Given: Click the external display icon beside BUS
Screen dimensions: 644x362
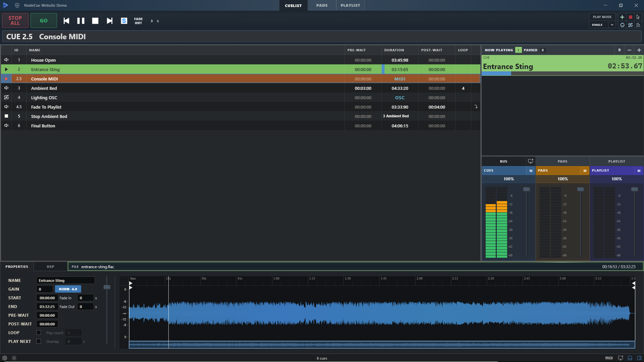Looking at the screenshot, I should [x=531, y=161].
